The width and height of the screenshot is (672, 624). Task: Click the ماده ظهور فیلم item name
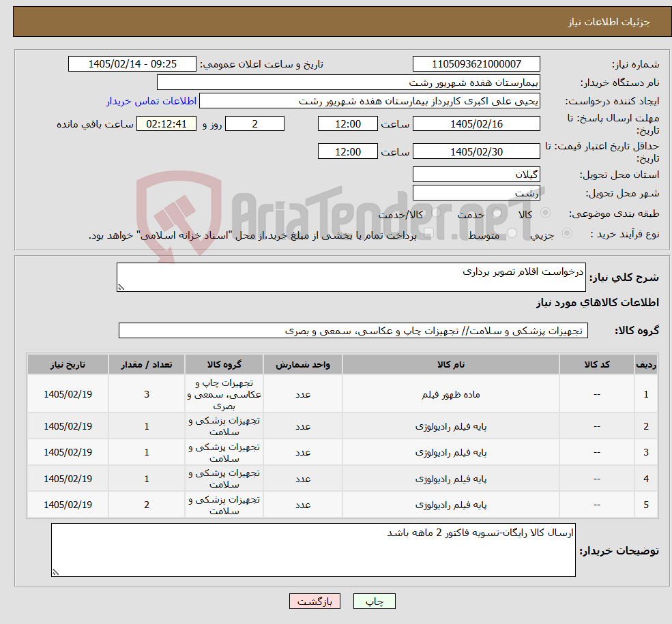point(451,394)
